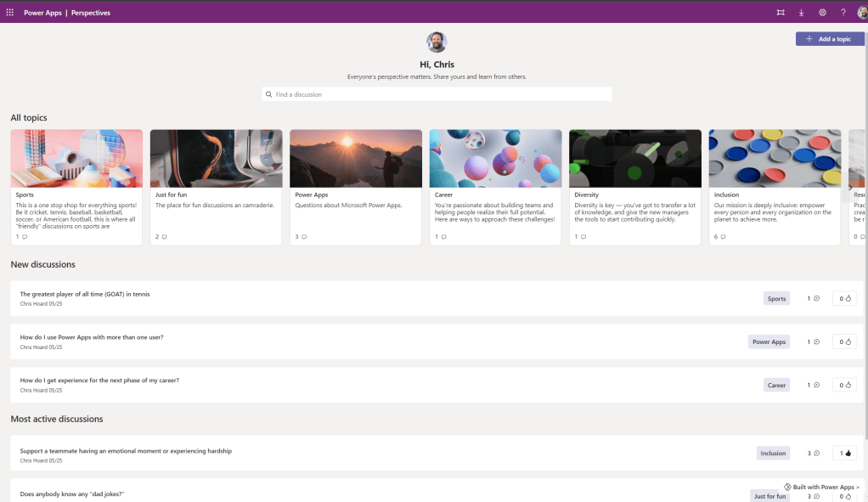Open the account menu from the top-right avatar

point(861,13)
